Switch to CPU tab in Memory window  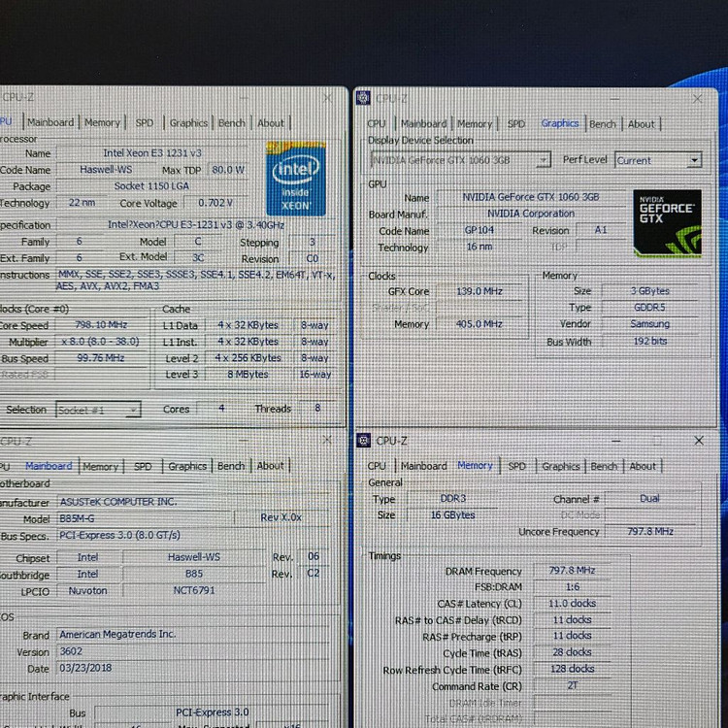coord(377,466)
